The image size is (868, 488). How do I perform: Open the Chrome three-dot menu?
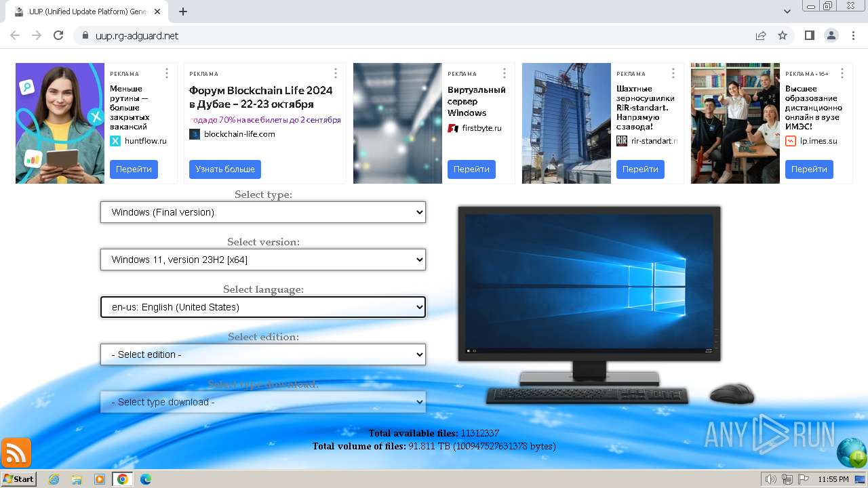coord(852,35)
